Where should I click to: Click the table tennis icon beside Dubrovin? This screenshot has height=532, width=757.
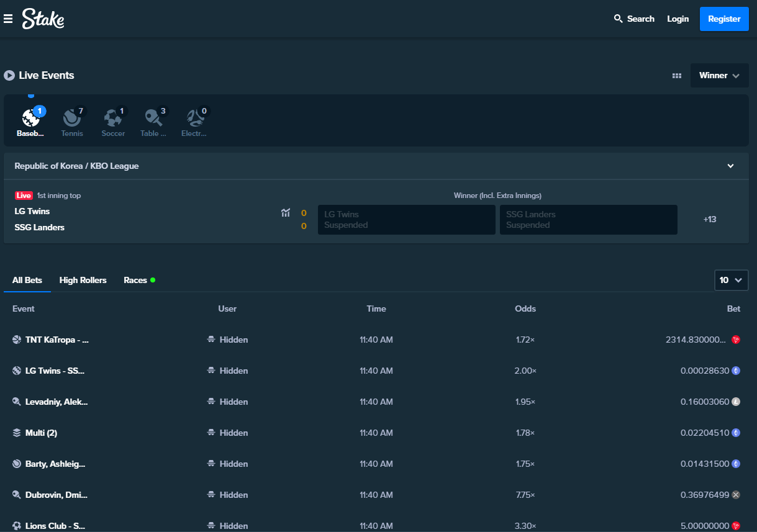point(17,495)
